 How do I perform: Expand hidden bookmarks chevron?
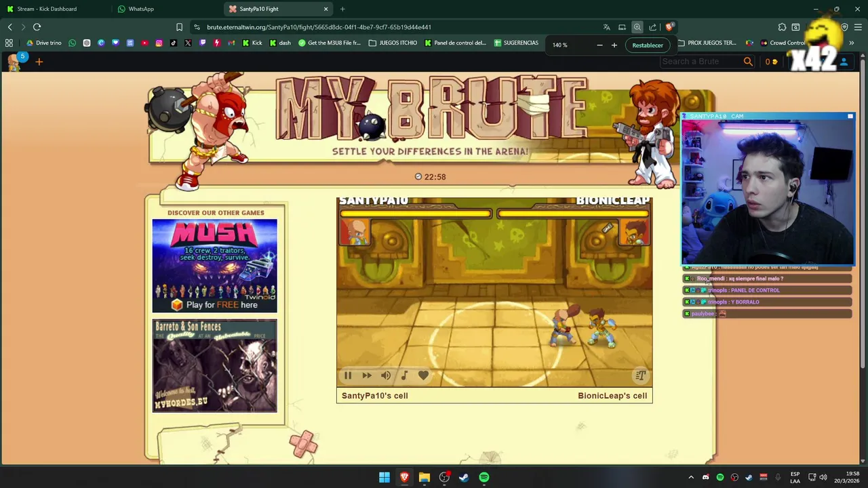tap(851, 43)
